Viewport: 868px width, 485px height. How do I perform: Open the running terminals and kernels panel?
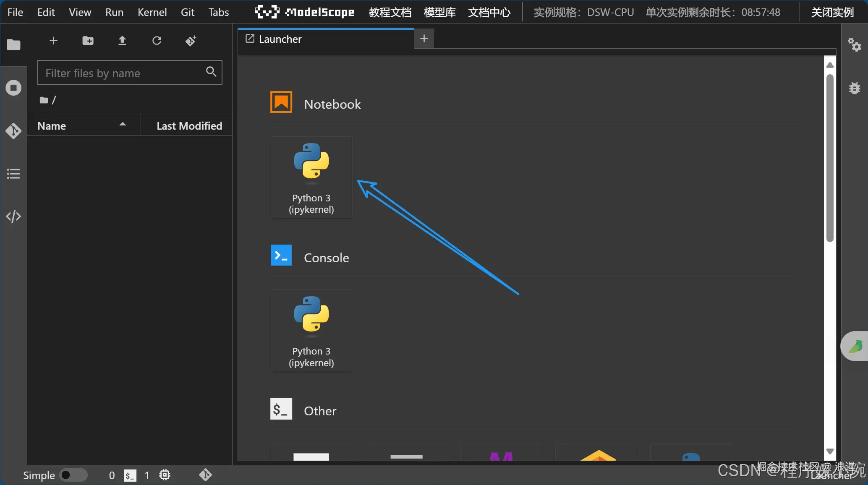tap(13, 88)
